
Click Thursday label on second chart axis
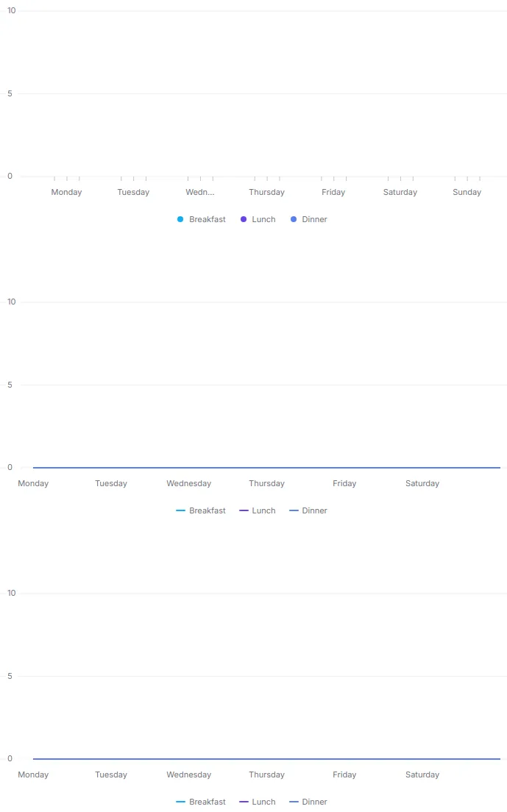(x=266, y=483)
